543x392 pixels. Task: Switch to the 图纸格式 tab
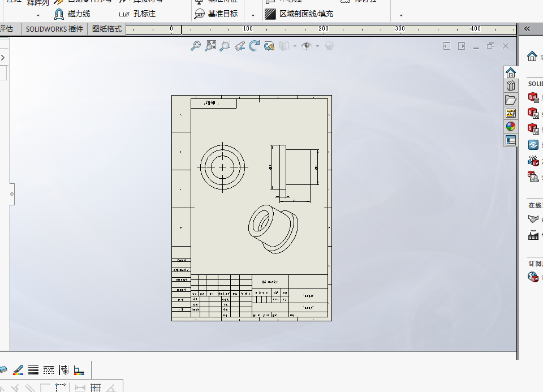pos(107,29)
